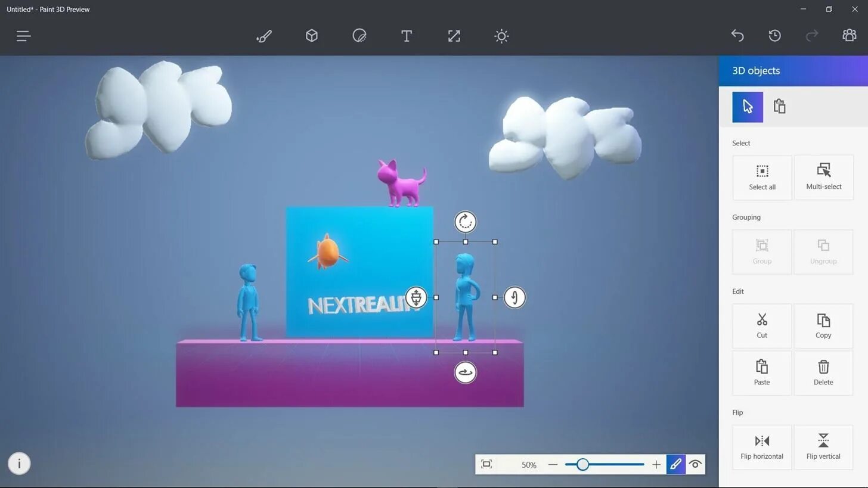Select the orange fish sticker object
The width and height of the screenshot is (868, 488).
tap(328, 251)
